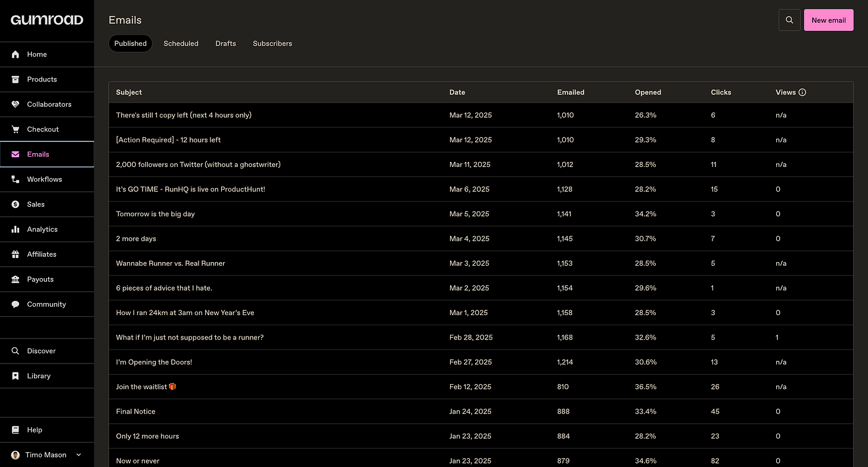The height and width of the screenshot is (467, 868).
Task: Open the Workflows page
Action: point(46,179)
